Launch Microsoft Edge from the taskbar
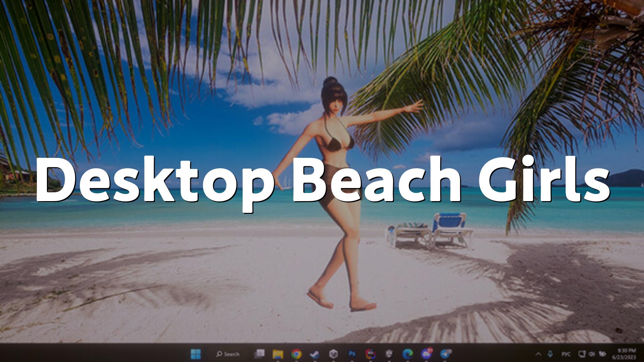 click(408, 354)
